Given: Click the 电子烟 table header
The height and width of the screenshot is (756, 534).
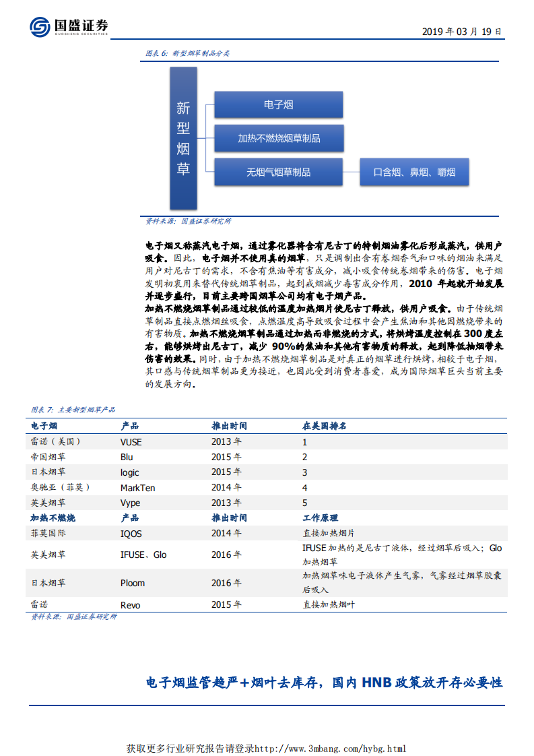Looking at the screenshot, I should pyautogui.click(x=44, y=427).
